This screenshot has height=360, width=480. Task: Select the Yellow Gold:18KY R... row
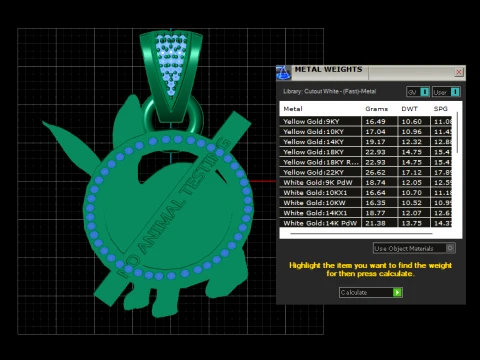(366, 162)
